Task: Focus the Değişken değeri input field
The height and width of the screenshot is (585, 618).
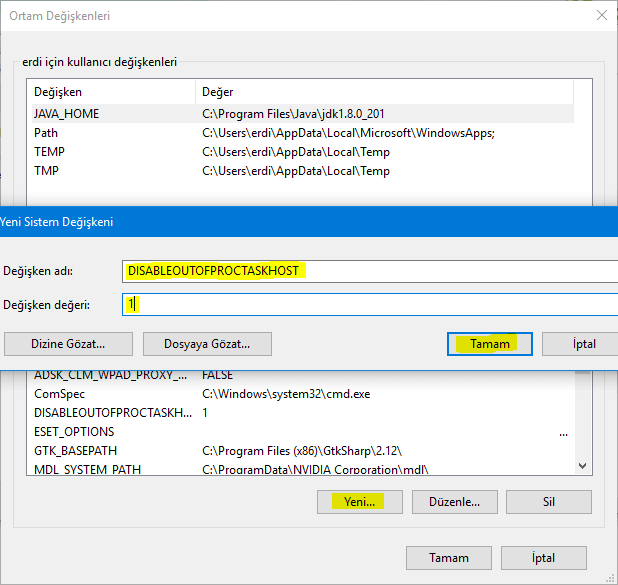Action: [370, 304]
